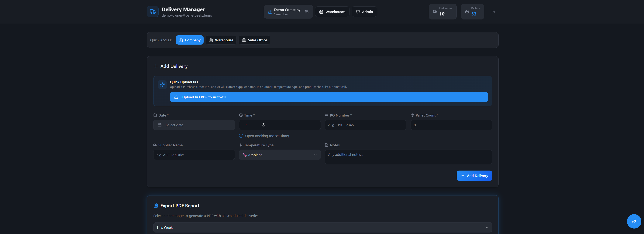Open the Warehouses navigation item
The width and height of the screenshot is (644, 234).
332,12
